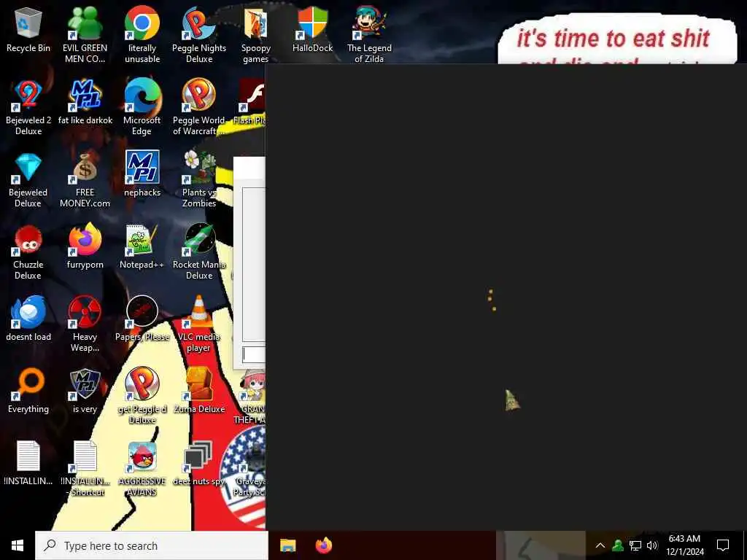This screenshot has width=747, height=560.
Task: Open Rocket Mania Deluxe shortcut
Action: (x=199, y=252)
